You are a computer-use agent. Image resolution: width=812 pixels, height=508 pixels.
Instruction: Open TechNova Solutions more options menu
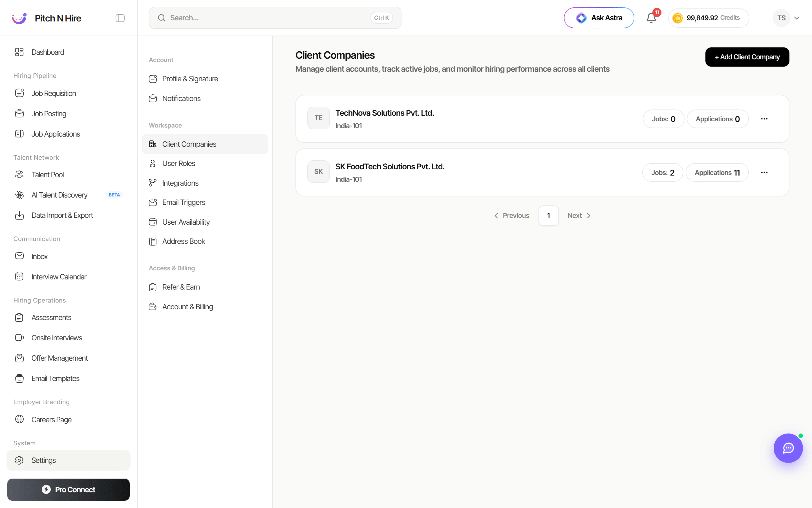[764, 119]
